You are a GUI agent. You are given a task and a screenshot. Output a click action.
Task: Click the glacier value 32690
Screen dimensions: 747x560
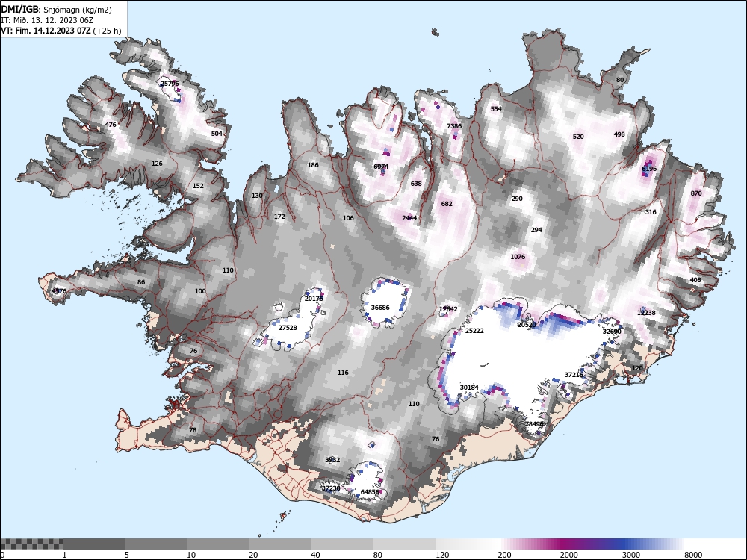point(612,332)
